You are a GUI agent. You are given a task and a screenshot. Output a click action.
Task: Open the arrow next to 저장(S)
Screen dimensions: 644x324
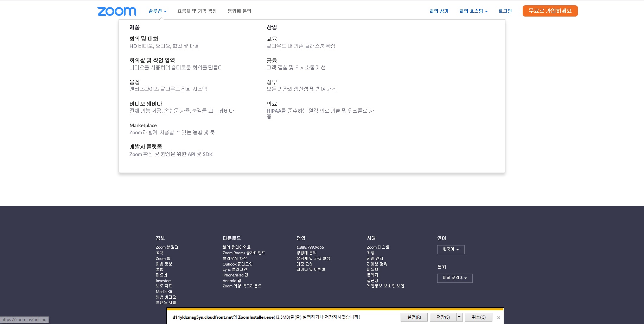[459, 317]
